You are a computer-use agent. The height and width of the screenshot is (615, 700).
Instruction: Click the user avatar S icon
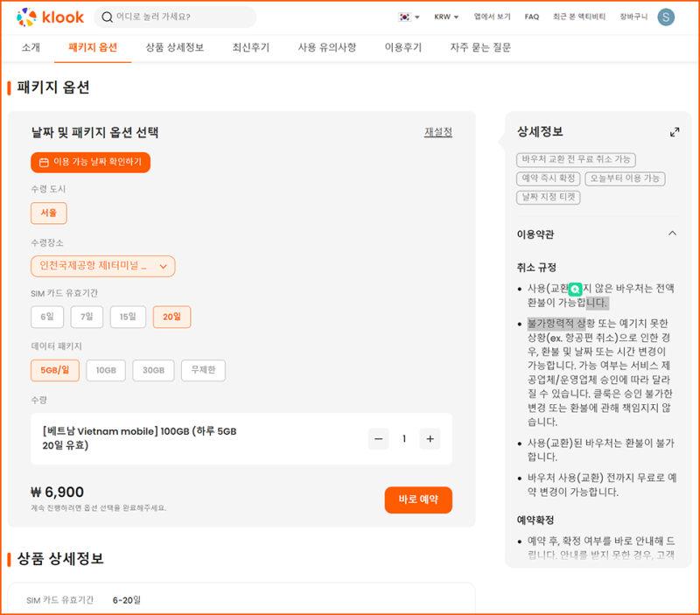(x=666, y=17)
